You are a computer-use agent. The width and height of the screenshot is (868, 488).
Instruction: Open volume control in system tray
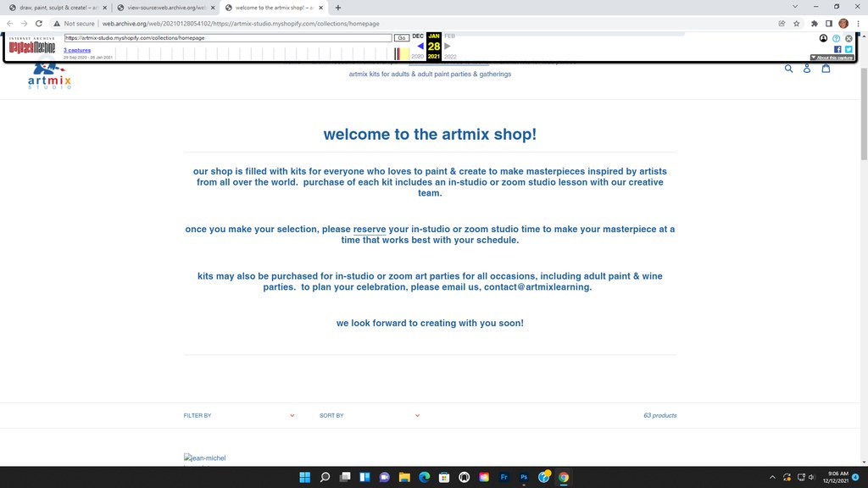[811, 477]
